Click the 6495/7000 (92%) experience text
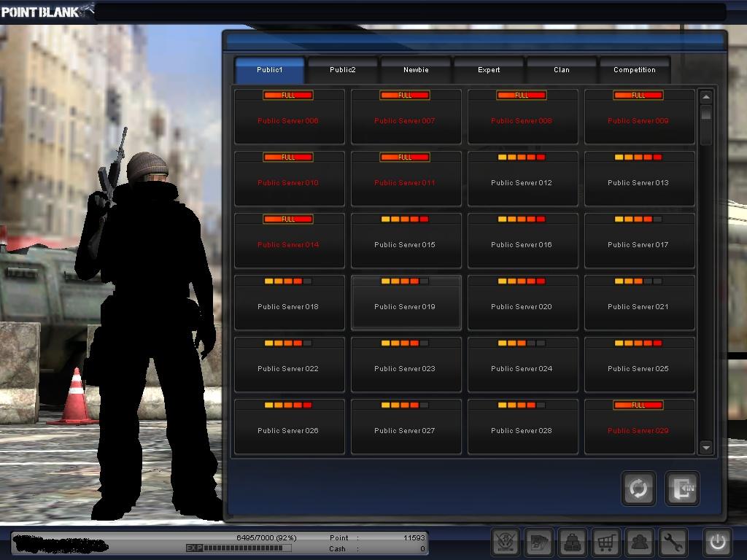747x560 pixels. [266, 537]
